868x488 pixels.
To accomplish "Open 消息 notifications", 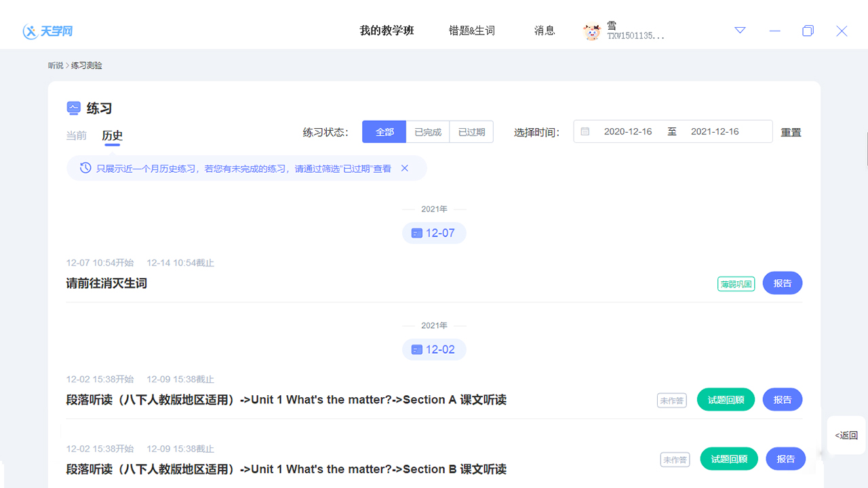I will click(x=545, y=30).
